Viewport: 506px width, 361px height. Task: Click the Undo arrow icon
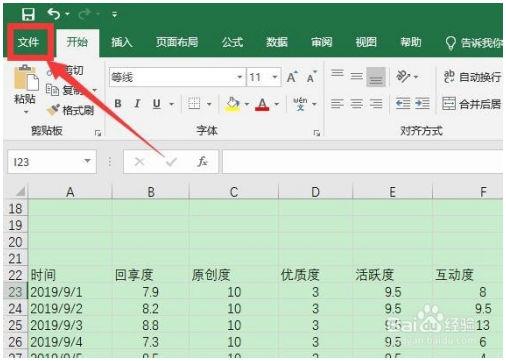pos(54,14)
